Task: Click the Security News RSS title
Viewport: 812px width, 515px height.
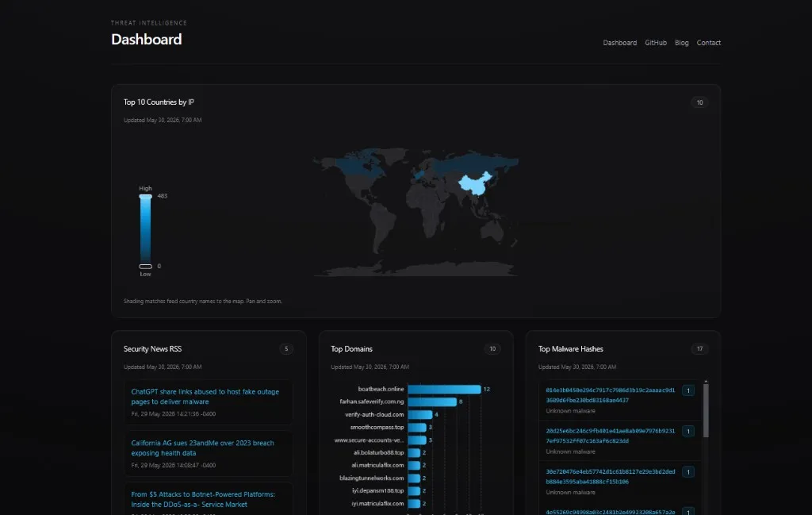Action: 152,348
